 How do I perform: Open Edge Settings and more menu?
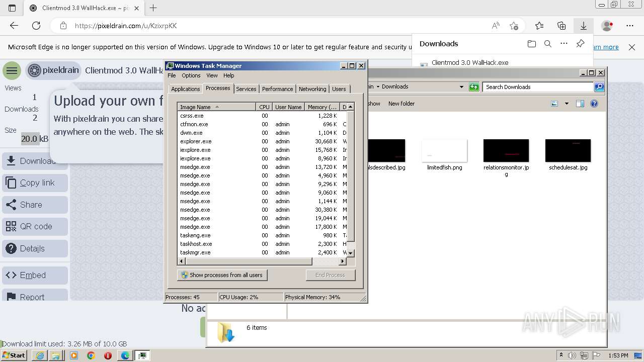630,26
